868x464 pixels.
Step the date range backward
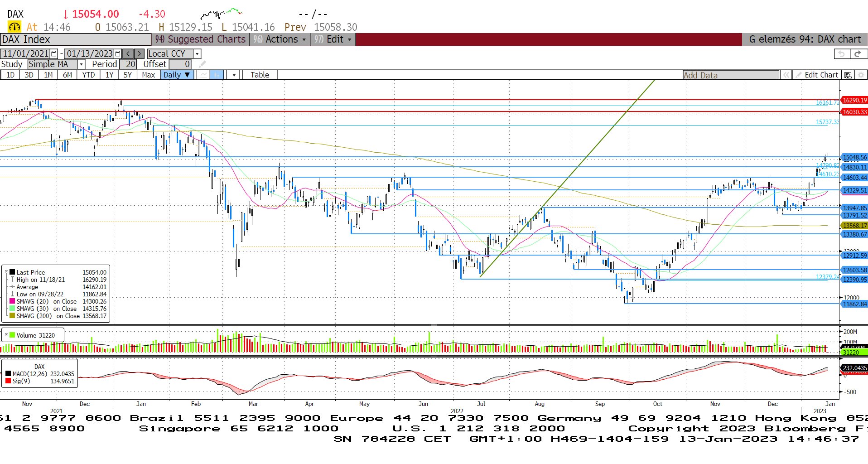[x=128, y=53]
